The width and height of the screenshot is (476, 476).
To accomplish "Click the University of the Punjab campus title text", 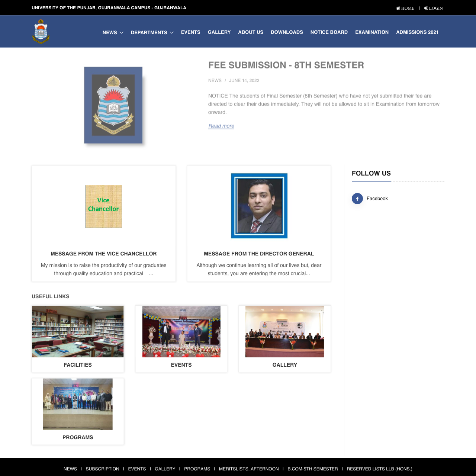I will [x=109, y=8].
